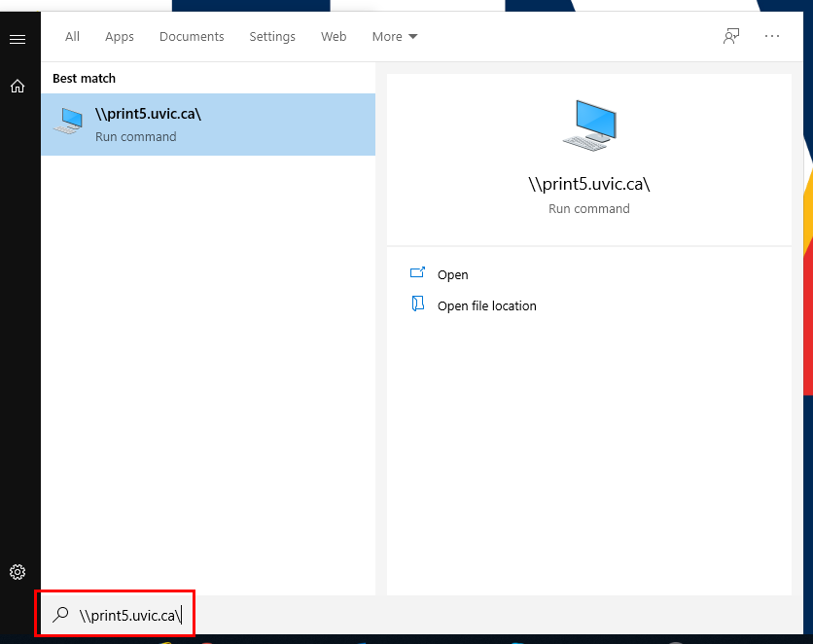Switch to the Apps tab
813x644 pixels.
tap(120, 37)
